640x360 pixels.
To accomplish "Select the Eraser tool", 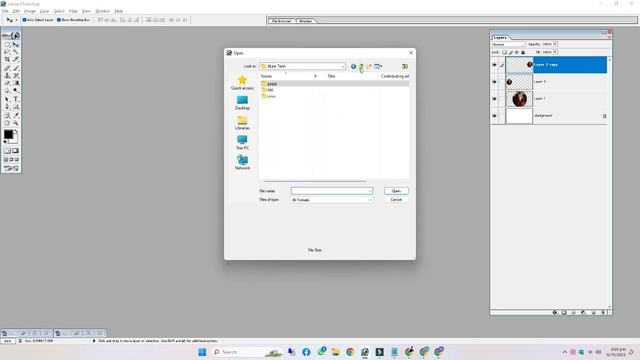I will [7, 83].
